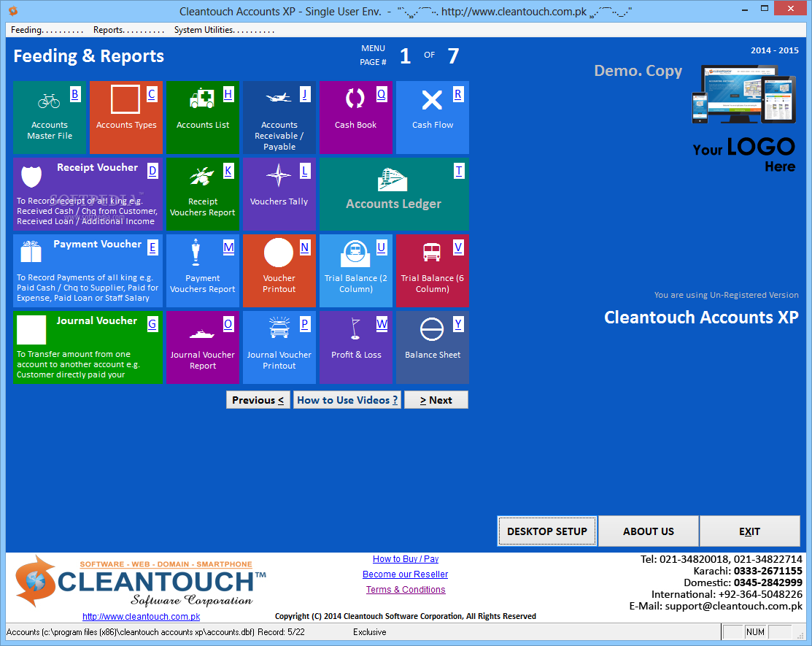Open the Receipt Vouchers Report tile

(203, 193)
